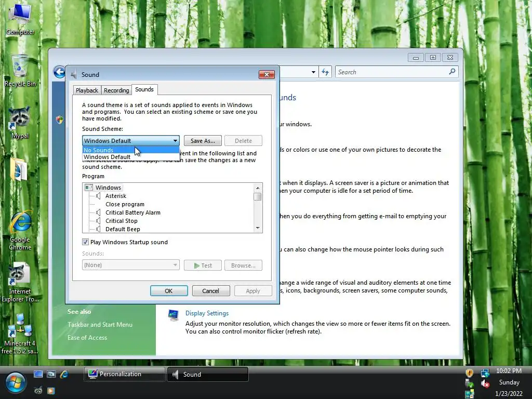532x399 pixels.
Task: Click the Windows Sidebar tray icon
Action: 470,394
